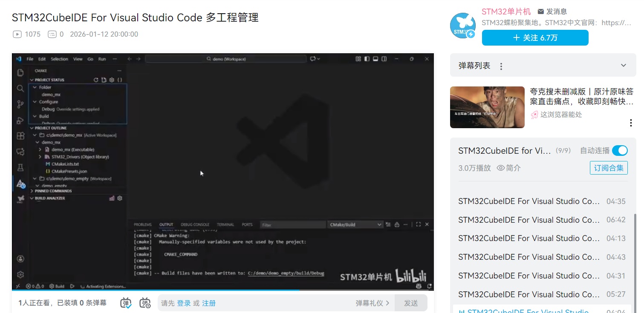The image size is (644, 313).
Task: Toggle the danmaku display switch icon
Action: (126, 303)
